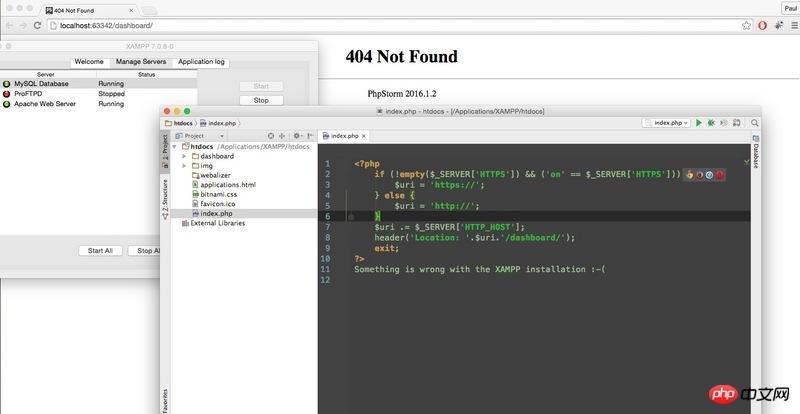Select the 404 Not Found tab
Viewport: 800px width, 414px height.
point(88,10)
